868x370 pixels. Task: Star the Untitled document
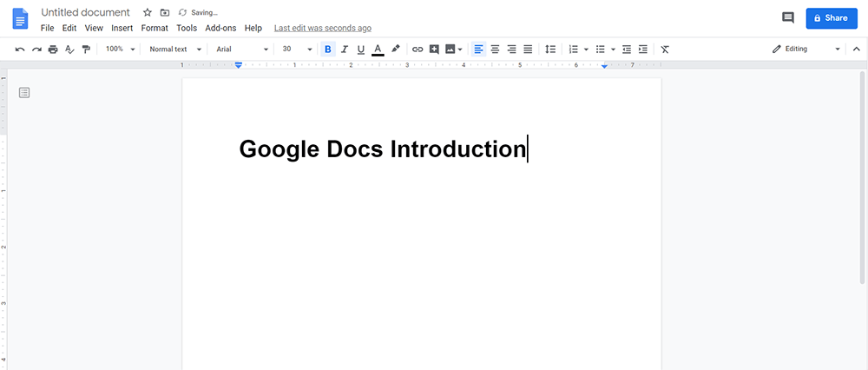point(147,13)
